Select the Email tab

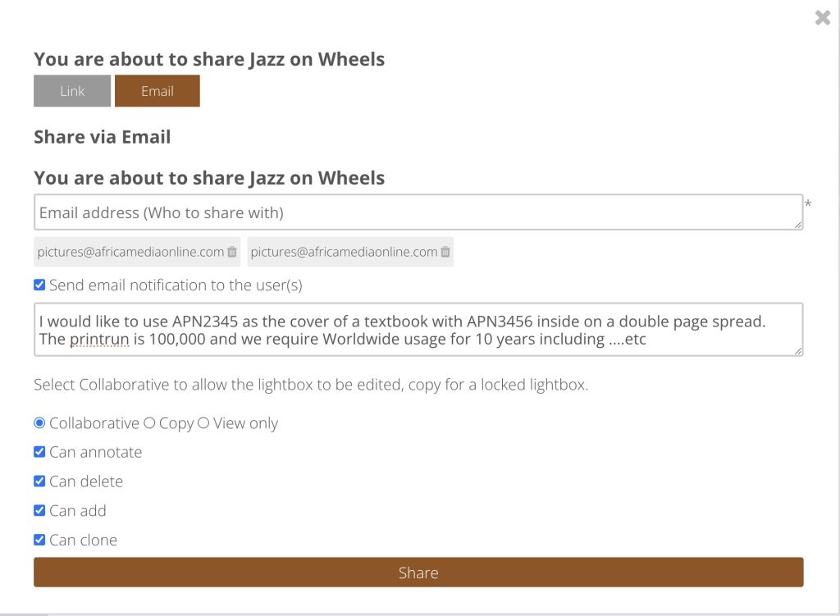tap(157, 91)
